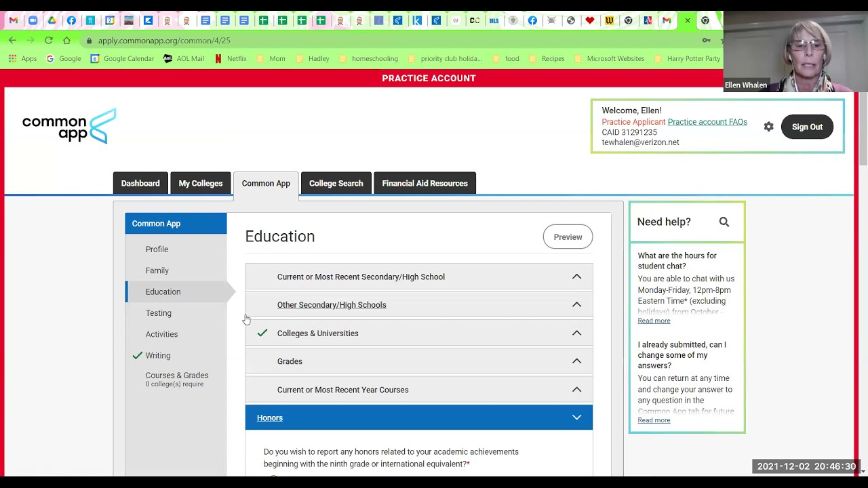868x488 pixels.
Task: Open the Apps grid bookmark
Action: (22, 59)
